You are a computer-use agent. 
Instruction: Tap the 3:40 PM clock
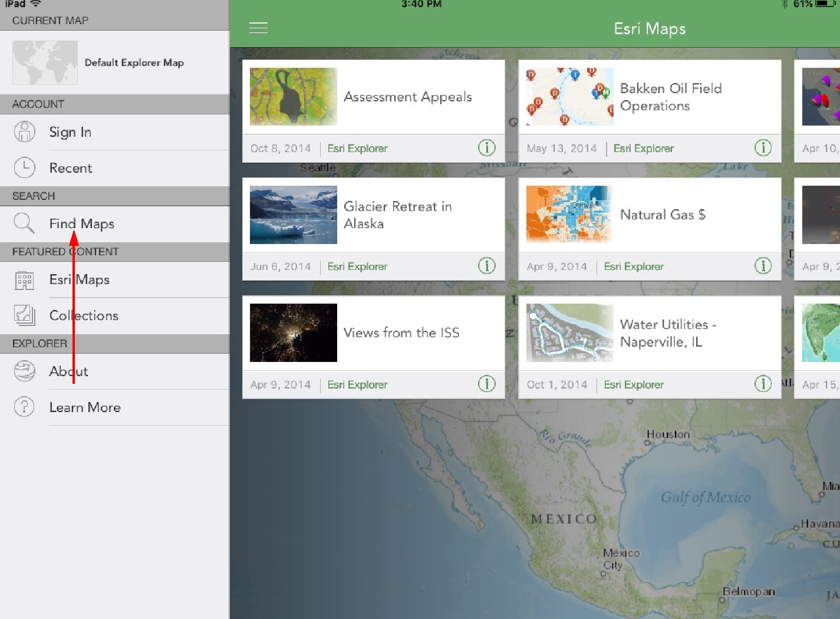[421, 4]
